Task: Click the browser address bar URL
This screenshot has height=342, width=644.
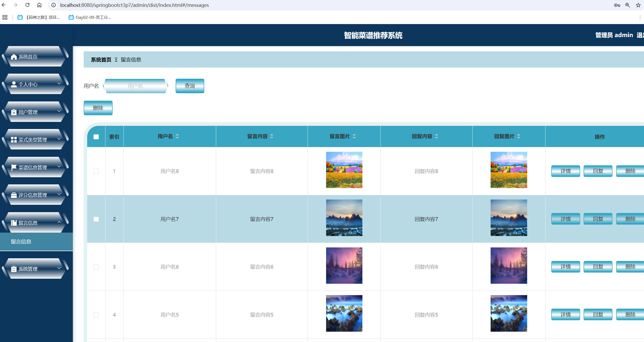Action: coord(134,5)
